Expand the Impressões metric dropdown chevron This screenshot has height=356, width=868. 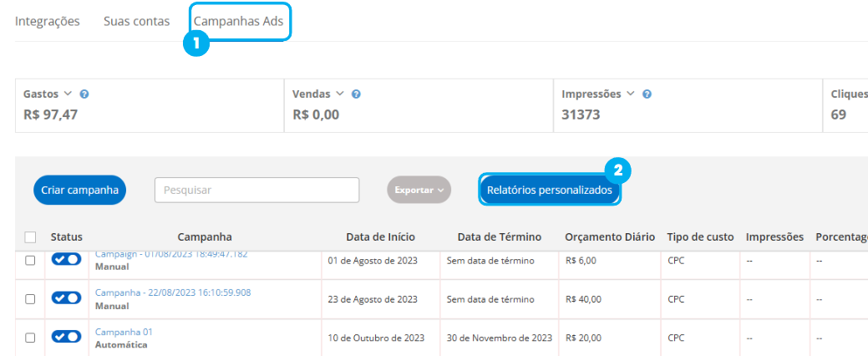631,94
